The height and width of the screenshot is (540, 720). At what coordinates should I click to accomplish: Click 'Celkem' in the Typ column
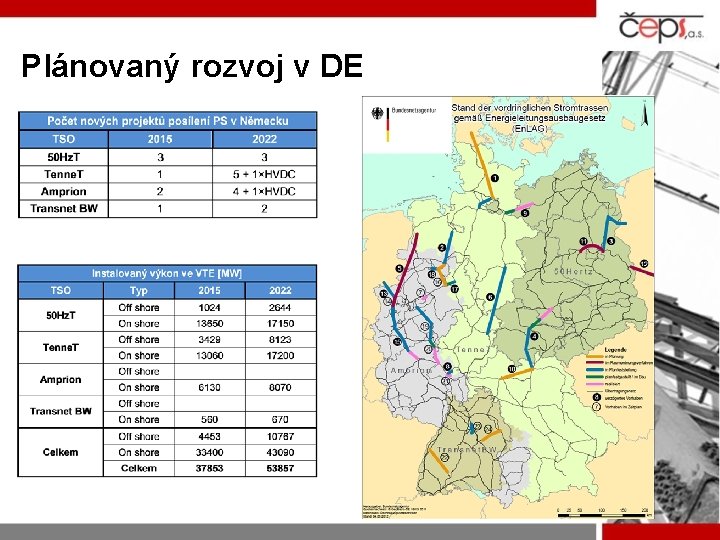(139, 468)
